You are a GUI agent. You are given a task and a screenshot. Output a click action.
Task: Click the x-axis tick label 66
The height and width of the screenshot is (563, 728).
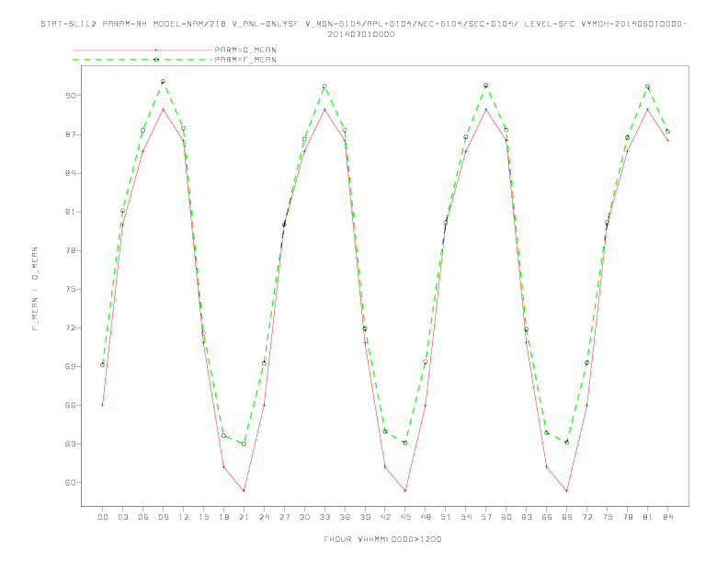click(x=547, y=517)
